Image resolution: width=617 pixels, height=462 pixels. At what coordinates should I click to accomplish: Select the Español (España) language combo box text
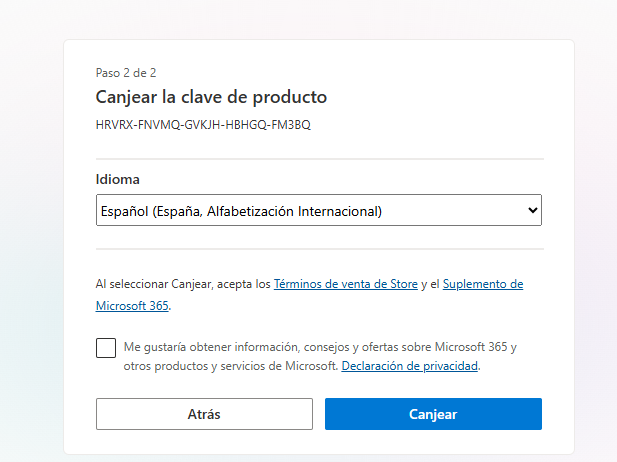242,211
